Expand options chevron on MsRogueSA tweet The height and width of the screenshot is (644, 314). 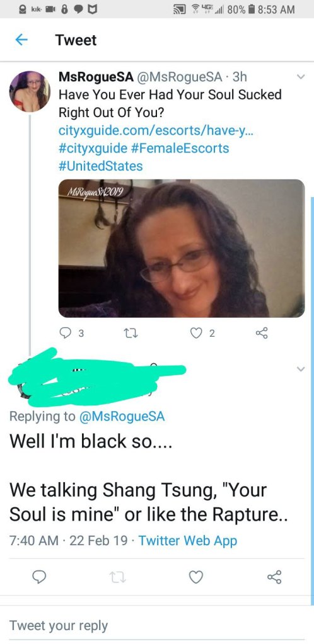(301, 77)
